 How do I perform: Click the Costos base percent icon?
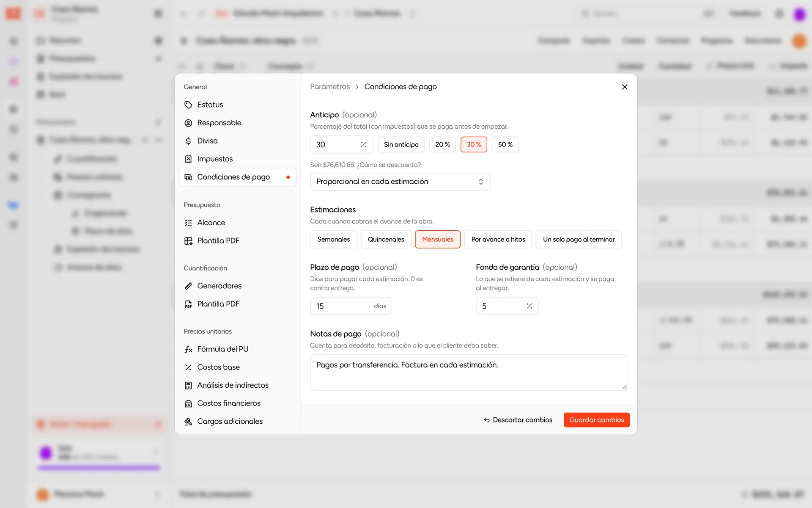click(x=188, y=367)
